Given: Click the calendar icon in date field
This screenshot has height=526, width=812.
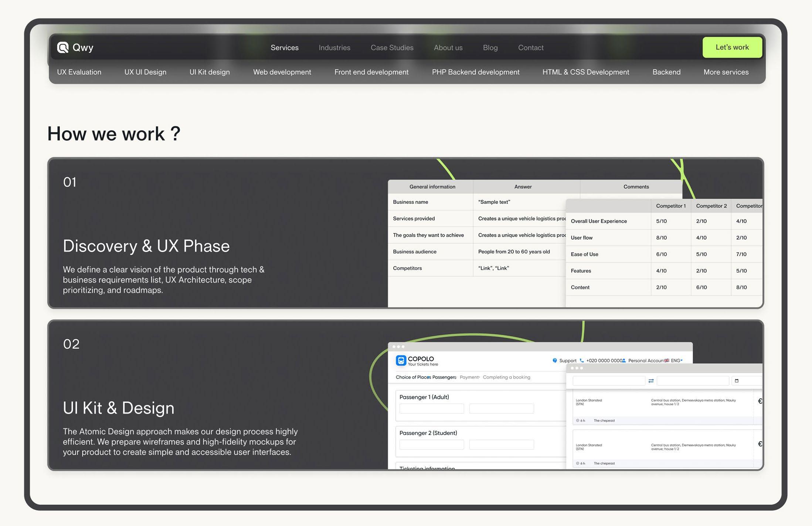Looking at the screenshot, I should [x=737, y=381].
